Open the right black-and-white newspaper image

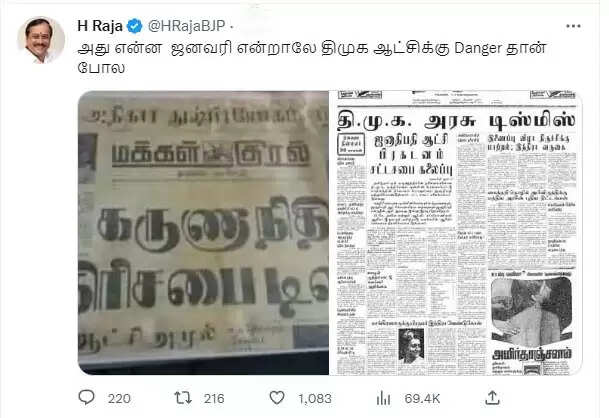tap(456, 233)
